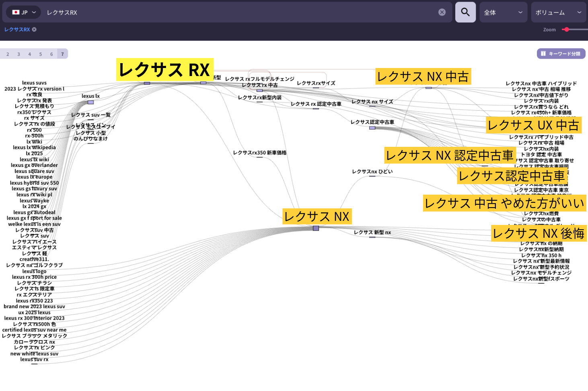Click keyword レクサスnx モデルチェンジ
Screen dimensions: 588x391
tap(541, 273)
